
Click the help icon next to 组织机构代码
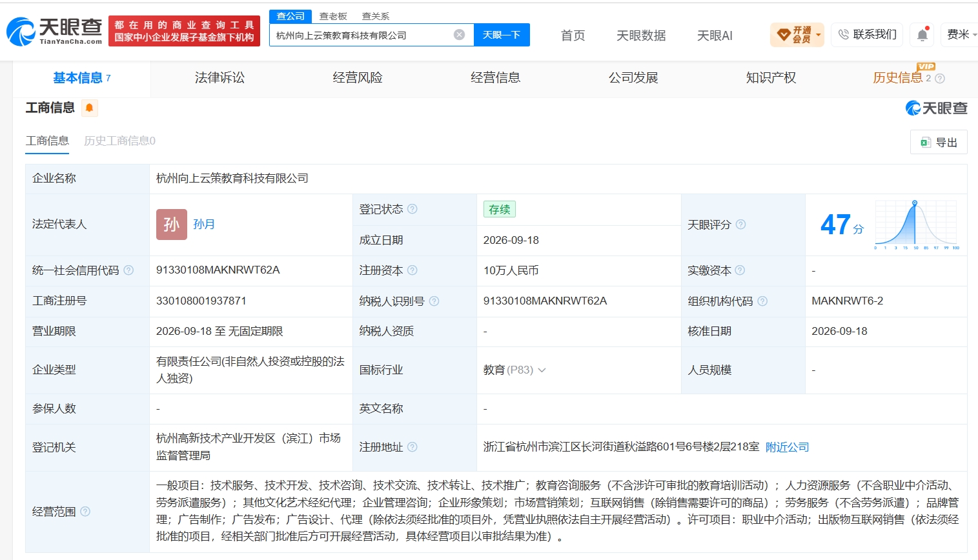(762, 301)
